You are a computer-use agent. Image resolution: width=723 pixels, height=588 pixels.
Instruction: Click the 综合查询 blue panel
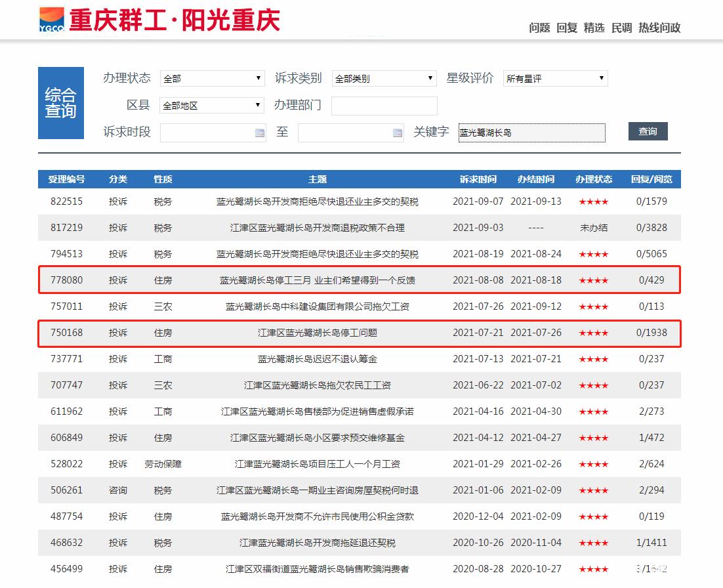pos(61,103)
